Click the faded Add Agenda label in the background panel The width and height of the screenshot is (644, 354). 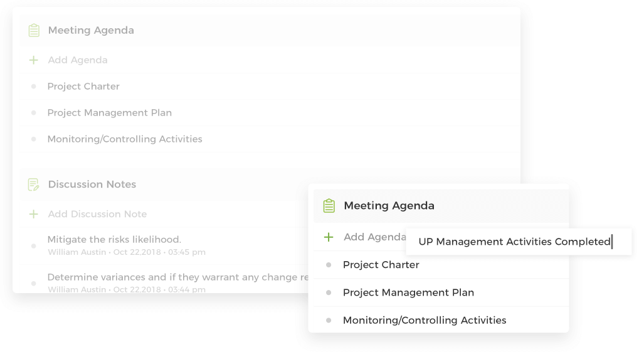coord(78,60)
